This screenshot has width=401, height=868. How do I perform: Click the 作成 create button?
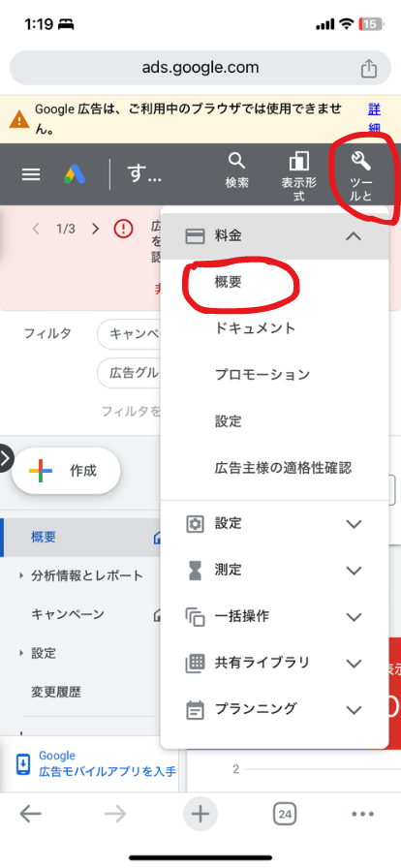66,471
